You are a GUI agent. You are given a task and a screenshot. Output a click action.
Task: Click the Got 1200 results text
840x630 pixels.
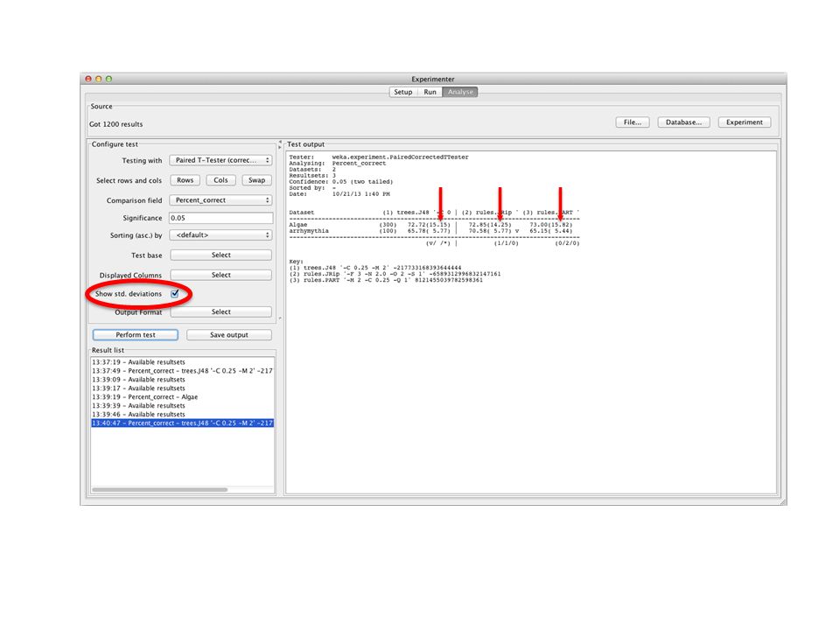click(115, 124)
